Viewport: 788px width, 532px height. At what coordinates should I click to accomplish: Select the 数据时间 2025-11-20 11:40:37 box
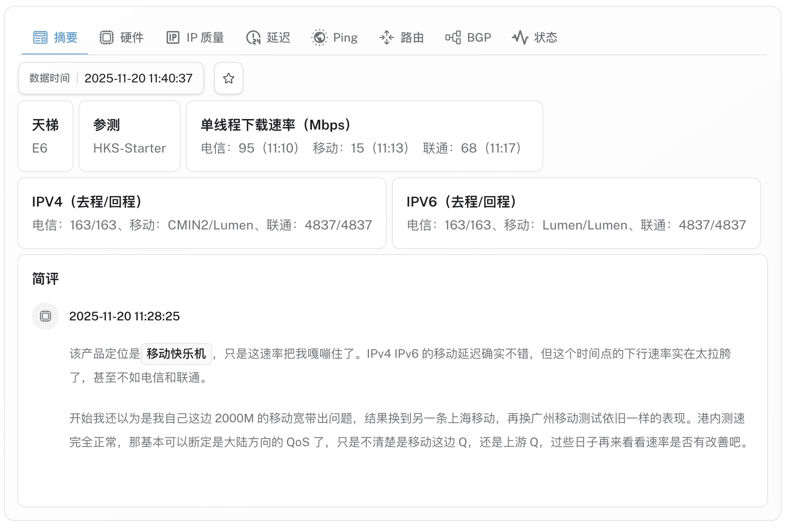pyautogui.click(x=111, y=78)
